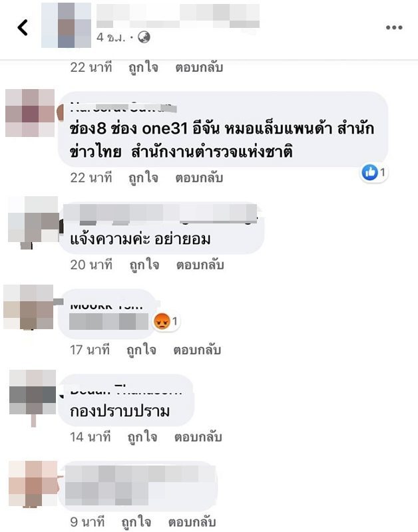Open the 22 นาที timestamp of ช่อง8 comment
Image resolution: width=418 pixels, height=532 pixels.
pos(91,178)
